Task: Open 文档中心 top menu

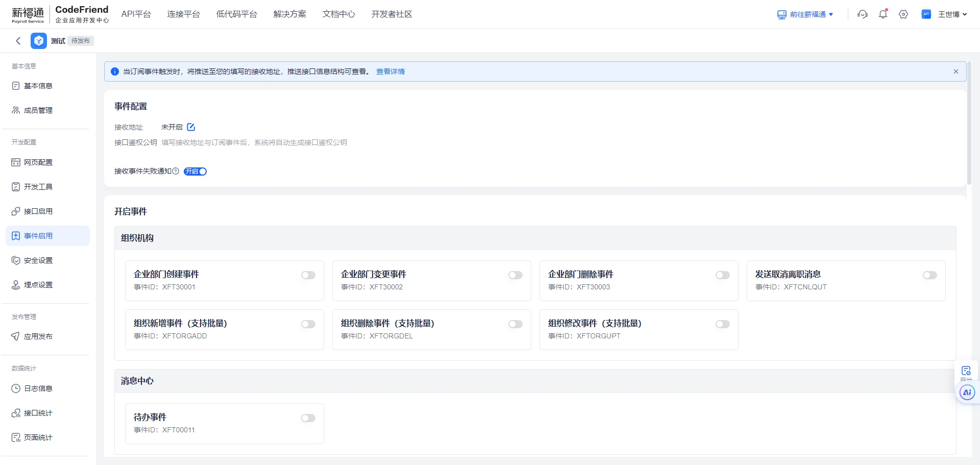Action: click(339, 14)
